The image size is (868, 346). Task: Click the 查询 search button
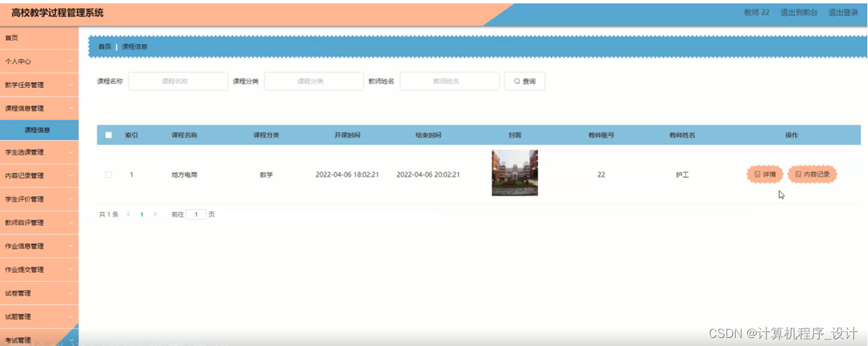525,81
